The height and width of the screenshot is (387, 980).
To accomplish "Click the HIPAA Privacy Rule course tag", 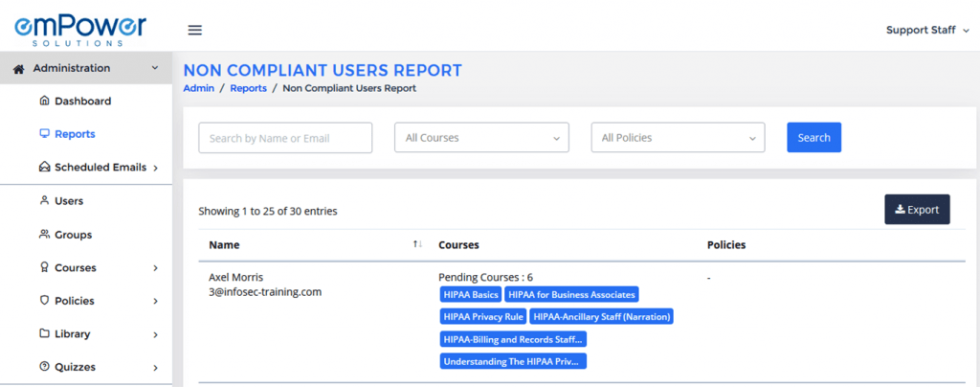I will coord(483,316).
